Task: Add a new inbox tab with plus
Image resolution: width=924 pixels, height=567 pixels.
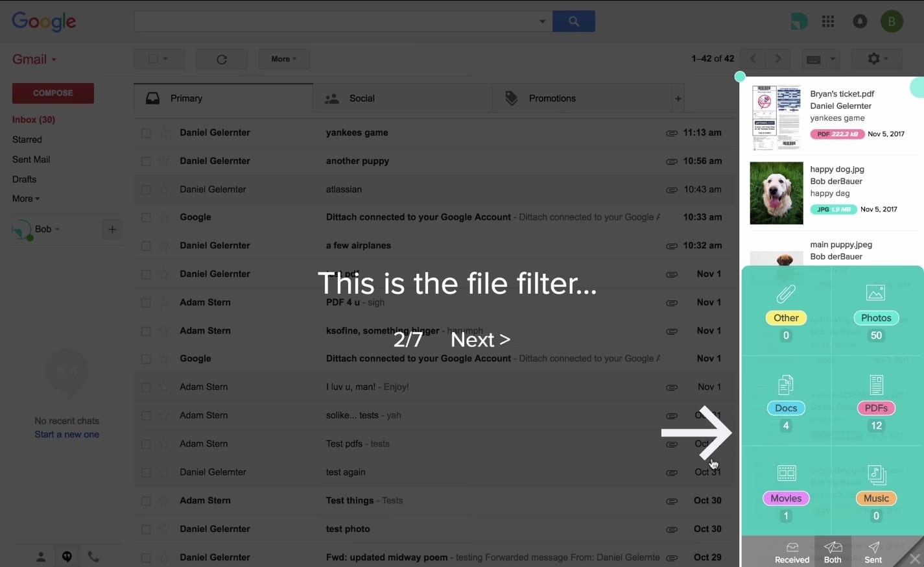Action: (678, 99)
